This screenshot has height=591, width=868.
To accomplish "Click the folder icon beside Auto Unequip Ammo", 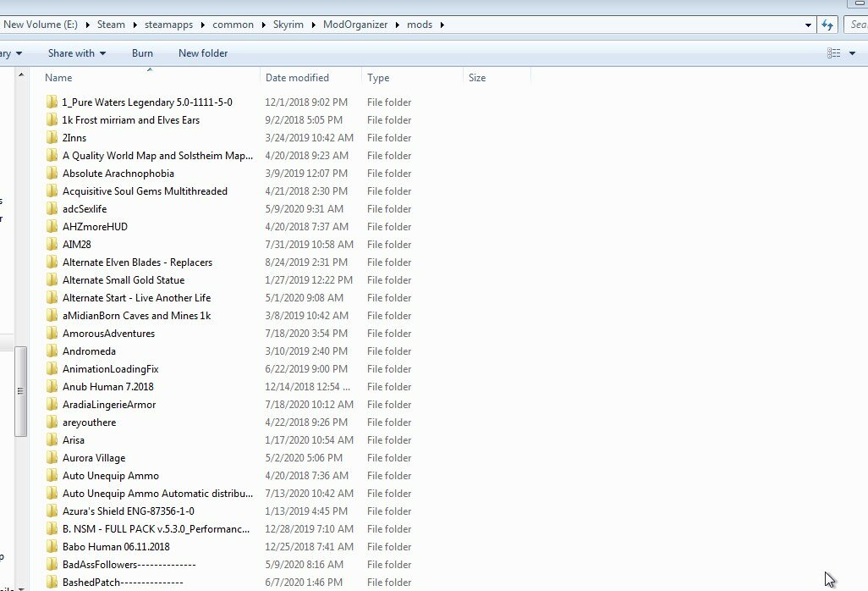I will [x=52, y=475].
